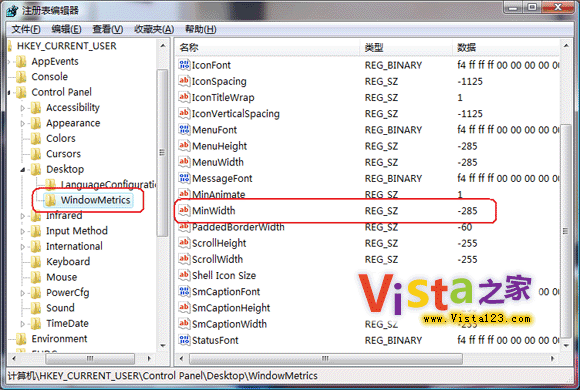The height and width of the screenshot is (390, 580).
Task: Click the WindowMetrics folder icon
Action: 50,200
